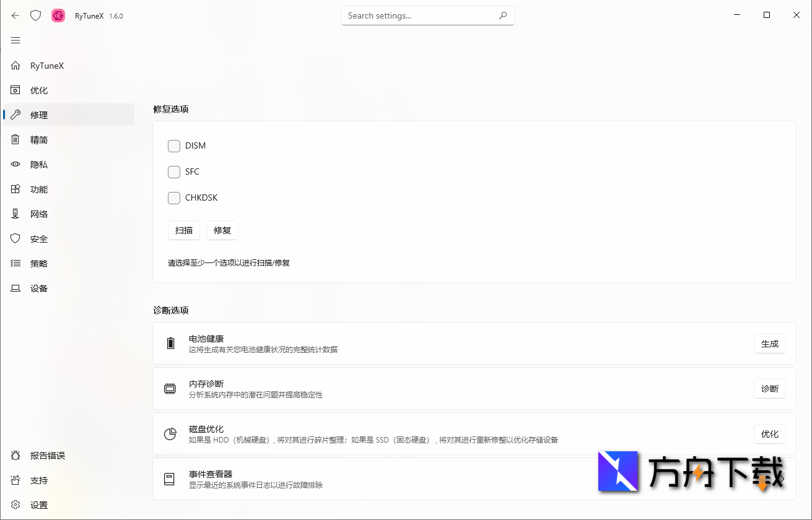
Task: Open the 优化 section icon in sidebar
Action: coord(15,90)
